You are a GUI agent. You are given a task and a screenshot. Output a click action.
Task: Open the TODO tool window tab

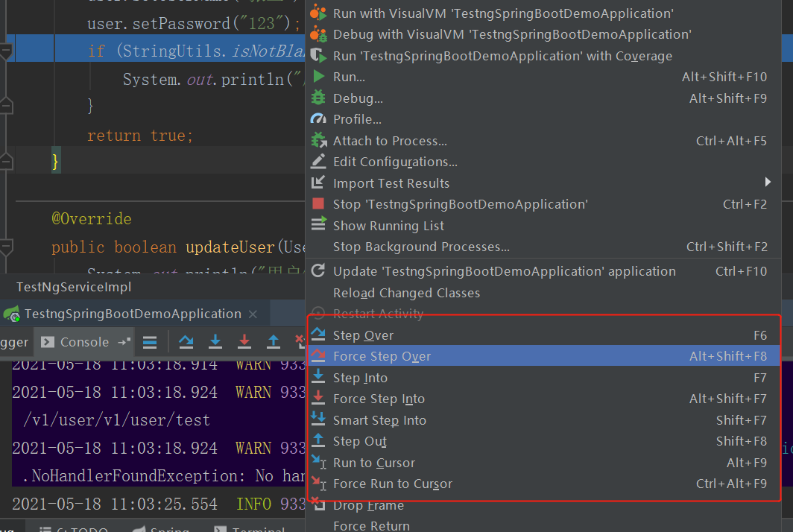(74, 528)
